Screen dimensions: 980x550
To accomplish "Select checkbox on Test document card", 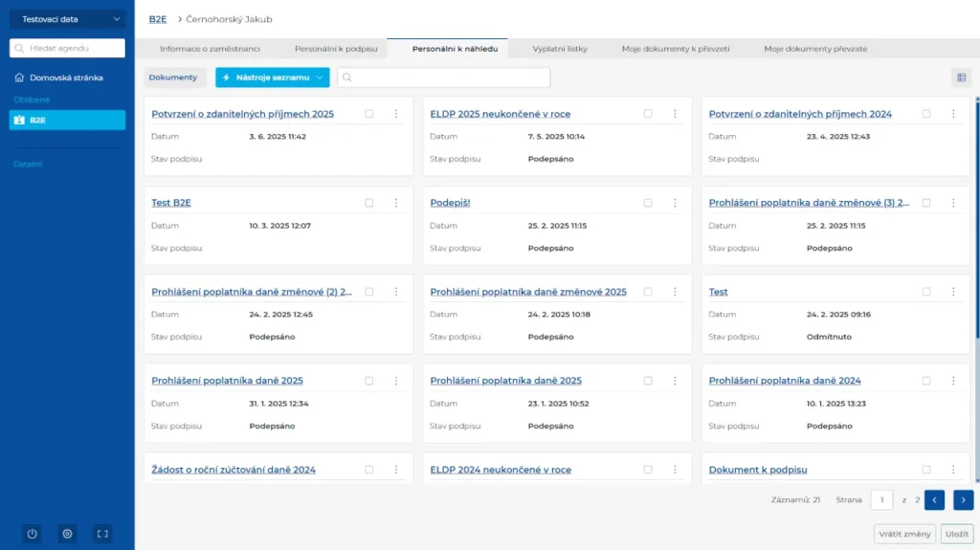I will pyautogui.click(x=926, y=292).
